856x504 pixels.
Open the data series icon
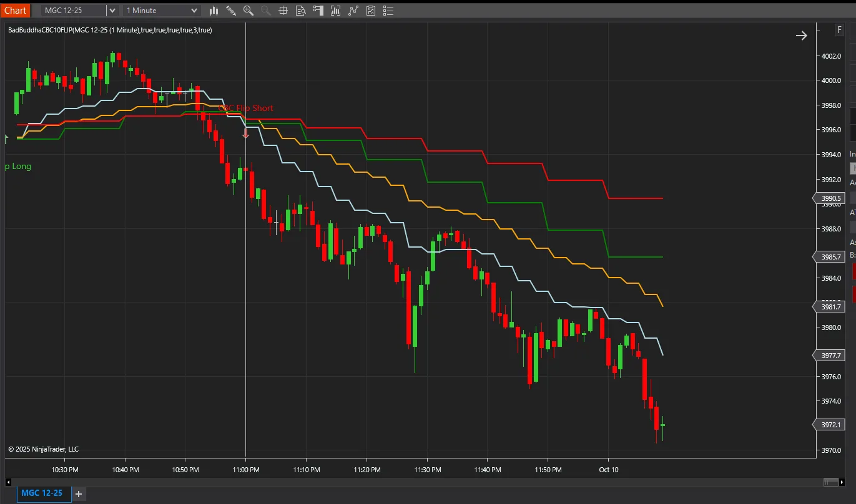click(x=336, y=10)
